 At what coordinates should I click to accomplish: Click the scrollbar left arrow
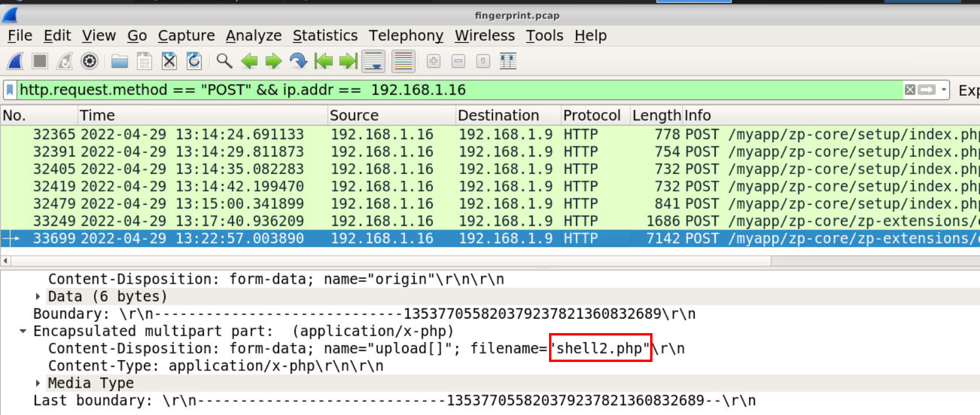[x=5, y=261]
